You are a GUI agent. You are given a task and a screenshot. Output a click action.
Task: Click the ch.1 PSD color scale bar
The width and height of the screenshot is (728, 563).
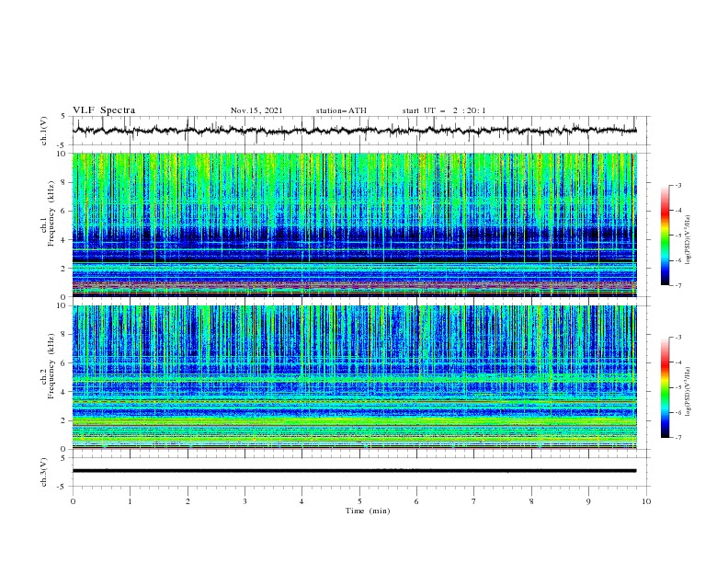pos(665,236)
